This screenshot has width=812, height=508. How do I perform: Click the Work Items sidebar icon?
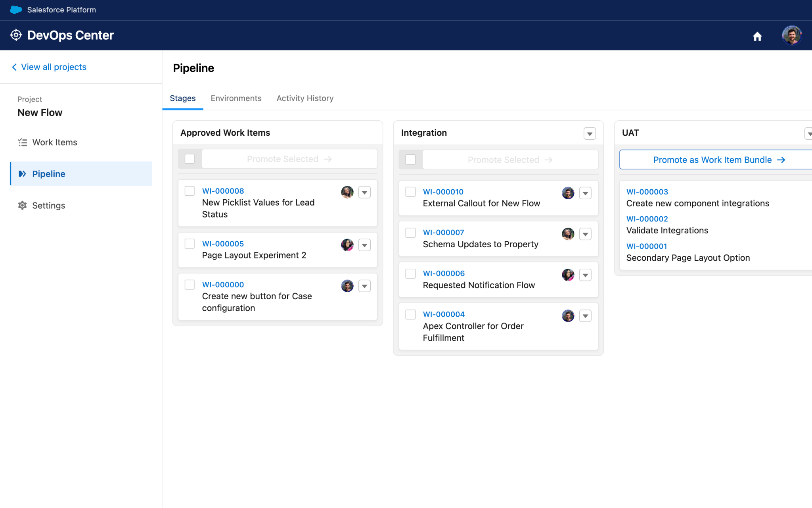click(22, 142)
